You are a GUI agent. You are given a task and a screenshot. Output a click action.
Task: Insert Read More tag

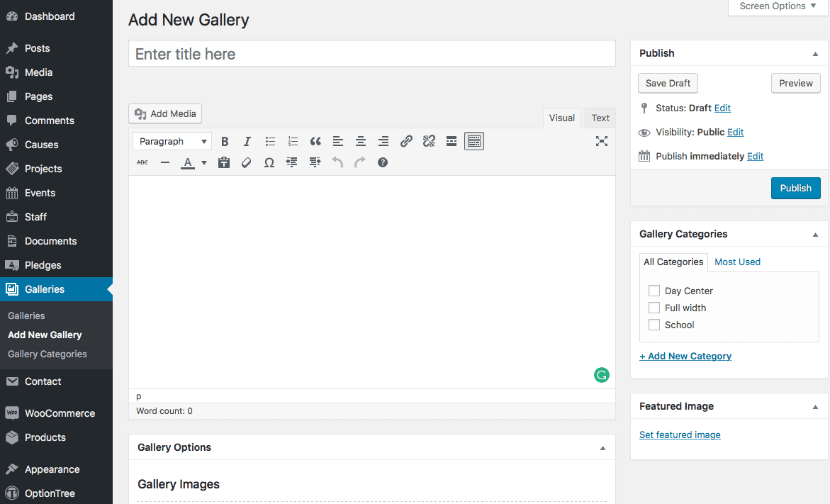[452, 141]
